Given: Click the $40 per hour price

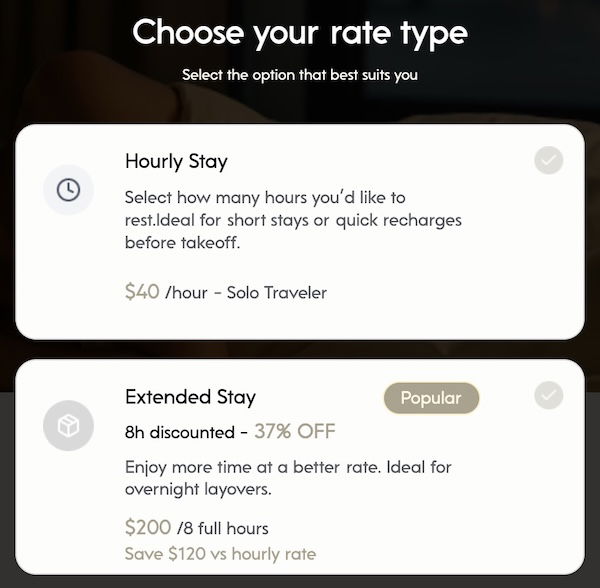Looking at the screenshot, I should tap(142, 292).
